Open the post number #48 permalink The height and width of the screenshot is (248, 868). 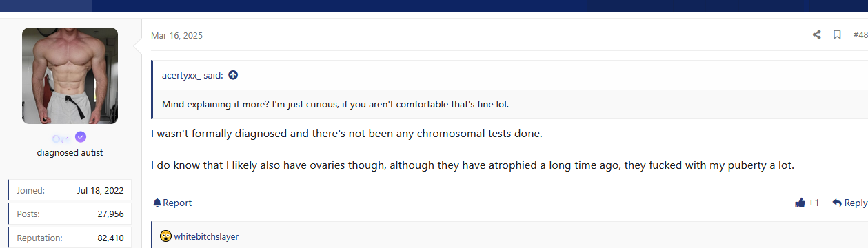(x=860, y=34)
